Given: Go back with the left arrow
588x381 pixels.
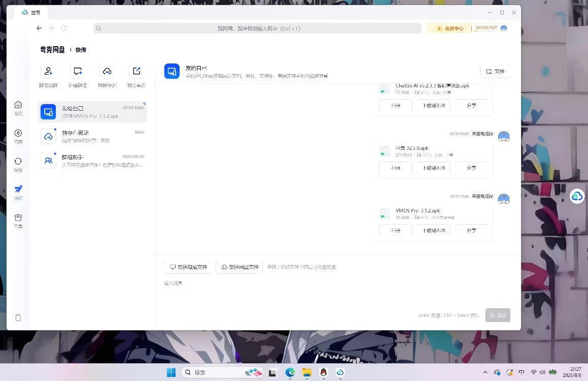Looking at the screenshot, I should pyautogui.click(x=39, y=28).
